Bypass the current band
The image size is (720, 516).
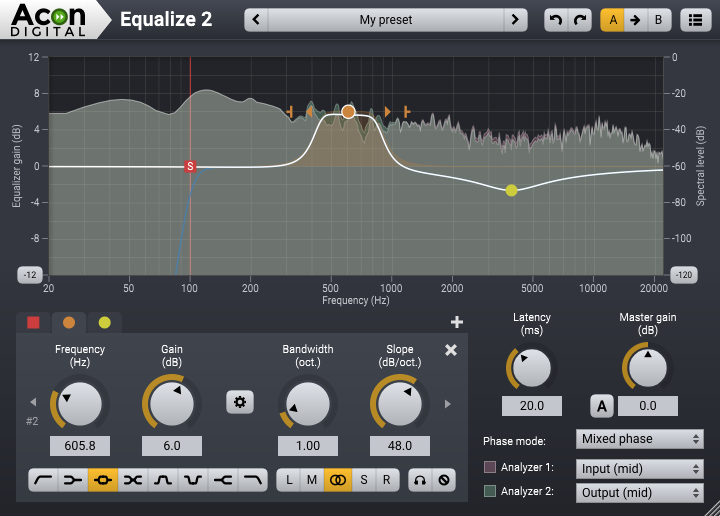[444, 480]
